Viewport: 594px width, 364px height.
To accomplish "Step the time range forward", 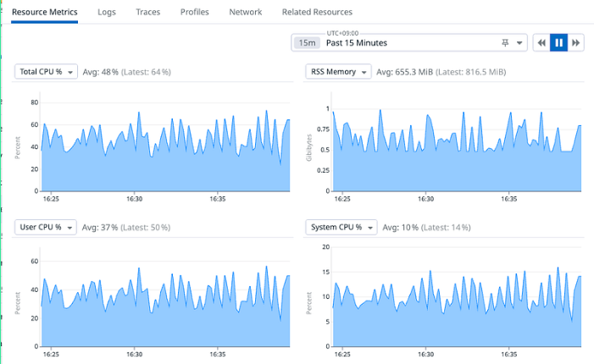I will tap(575, 43).
